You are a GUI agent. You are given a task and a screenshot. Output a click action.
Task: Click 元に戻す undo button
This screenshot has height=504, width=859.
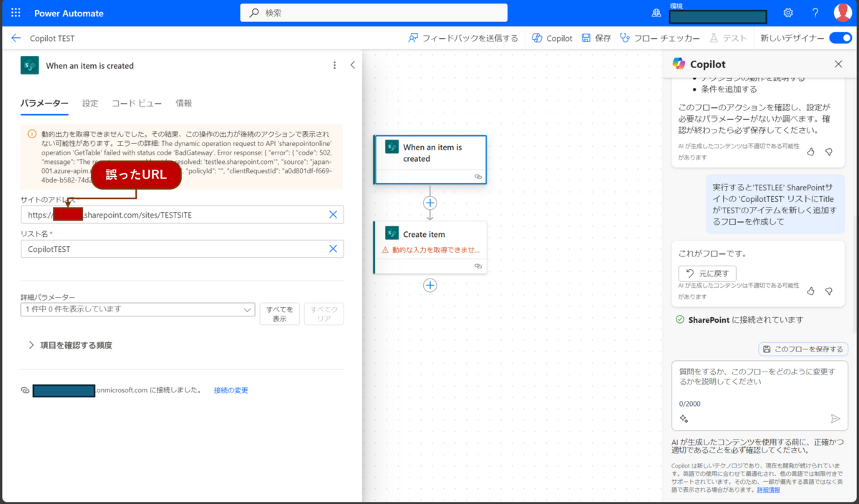click(x=707, y=273)
